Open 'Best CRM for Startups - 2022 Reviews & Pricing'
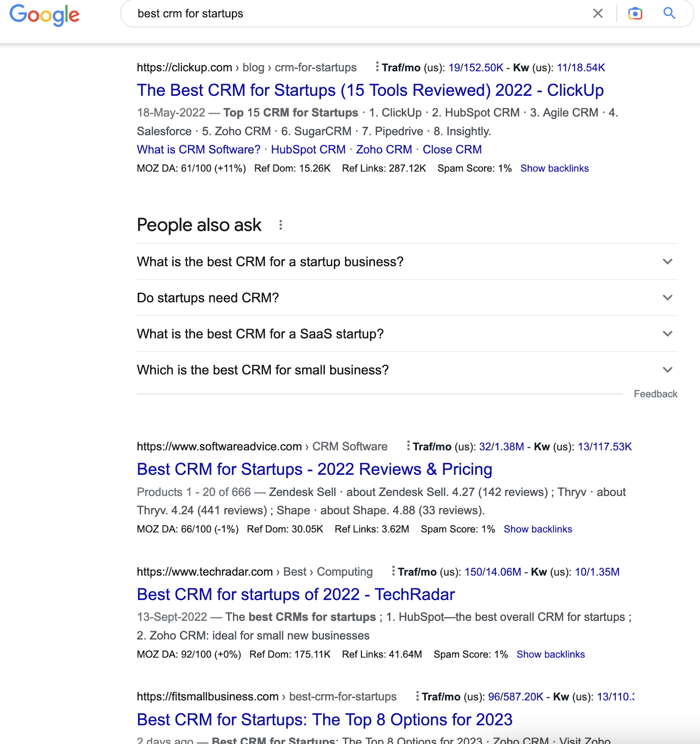This screenshot has height=744, width=700. click(314, 469)
